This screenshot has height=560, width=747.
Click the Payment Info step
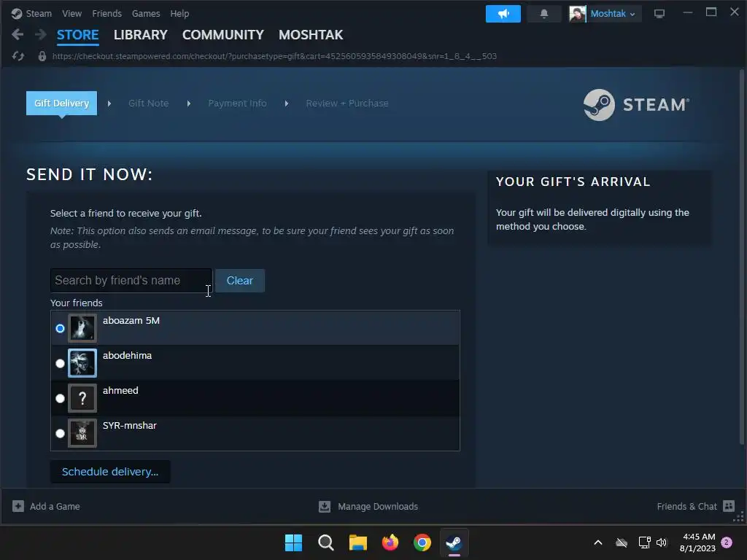pos(237,104)
